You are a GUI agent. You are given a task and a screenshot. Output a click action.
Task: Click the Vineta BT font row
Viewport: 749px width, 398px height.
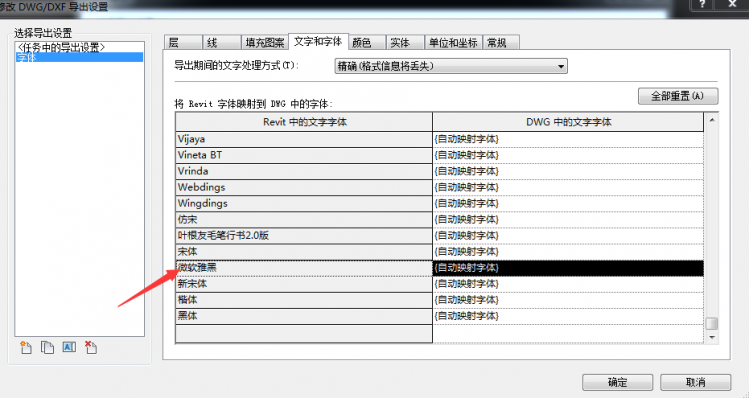[304, 155]
